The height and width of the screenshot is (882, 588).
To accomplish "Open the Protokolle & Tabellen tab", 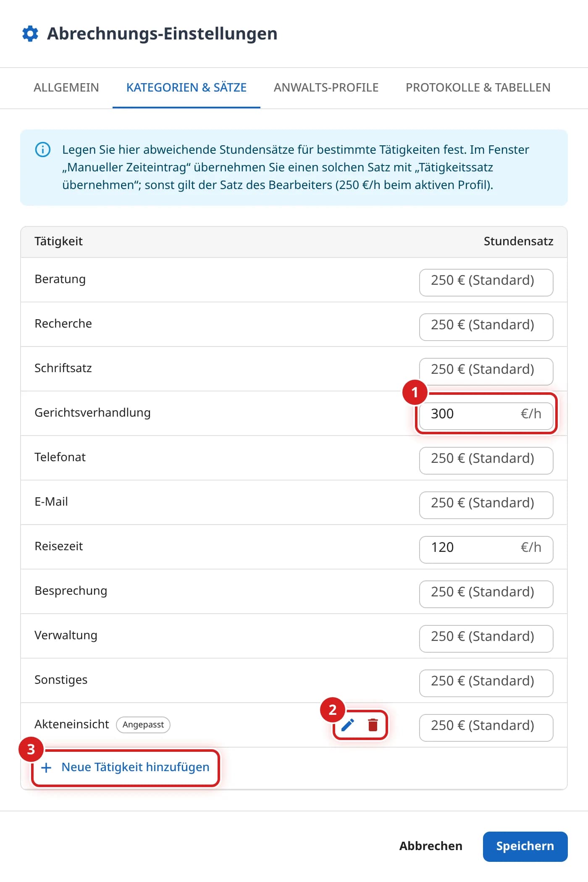I will tap(478, 87).
